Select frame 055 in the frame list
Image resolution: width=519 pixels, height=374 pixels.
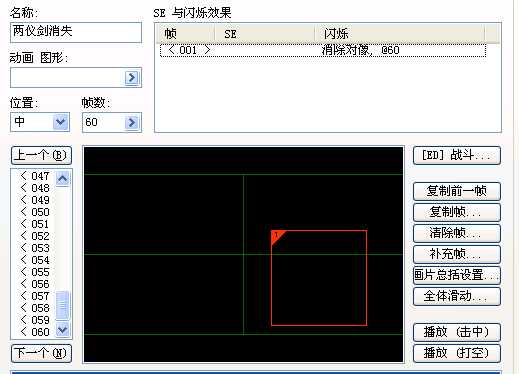[x=35, y=272]
